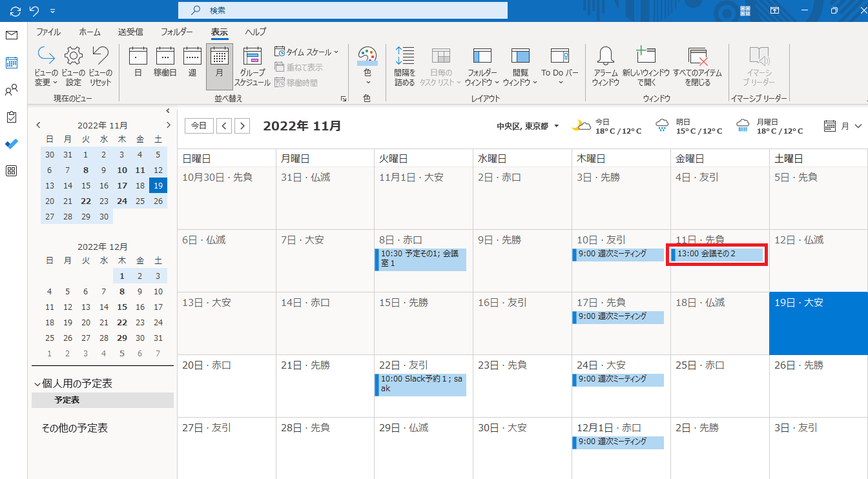Viewport: 868px width, 479px height.
Task: Click the 今日 button
Action: pos(199,126)
